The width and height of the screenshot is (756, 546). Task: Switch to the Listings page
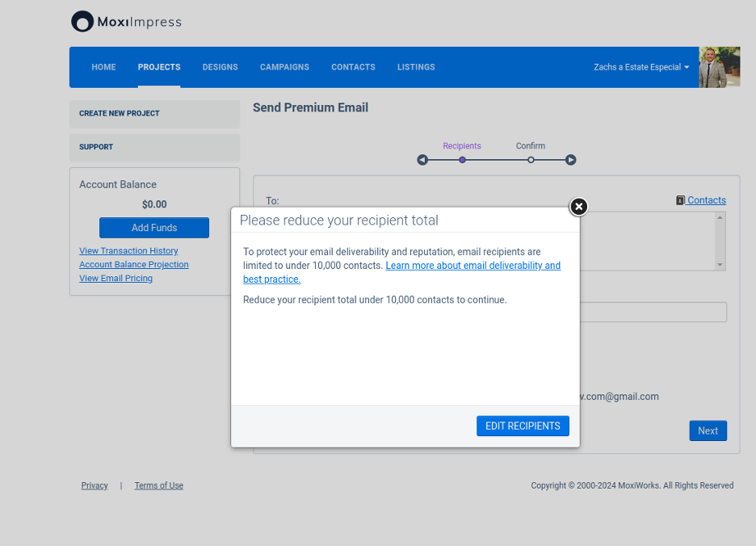click(416, 67)
